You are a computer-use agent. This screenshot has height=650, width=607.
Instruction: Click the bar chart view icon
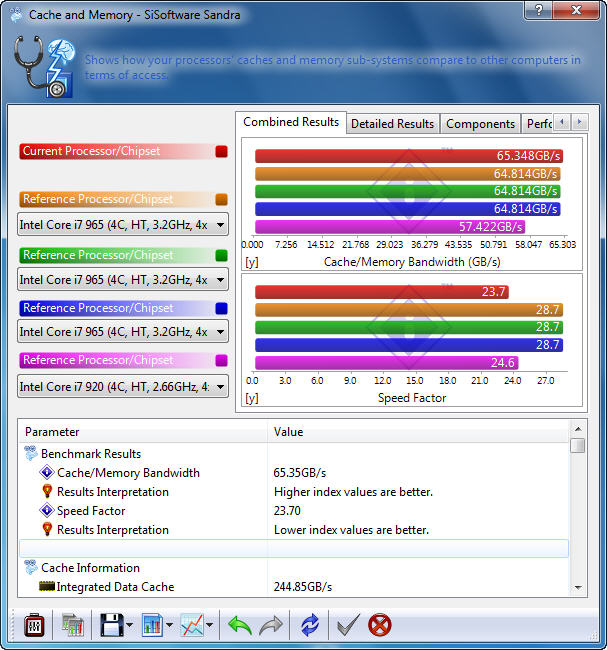tap(152, 625)
